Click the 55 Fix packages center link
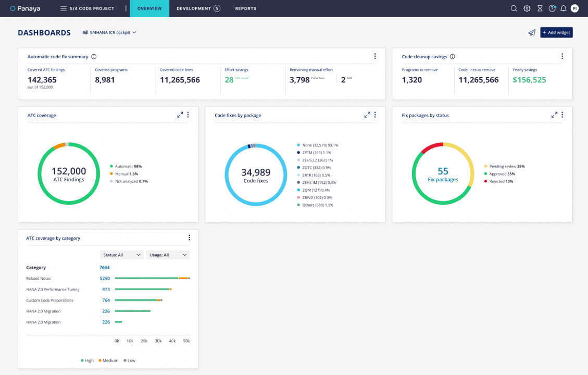This screenshot has width=588, height=375. tap(443, 174)
